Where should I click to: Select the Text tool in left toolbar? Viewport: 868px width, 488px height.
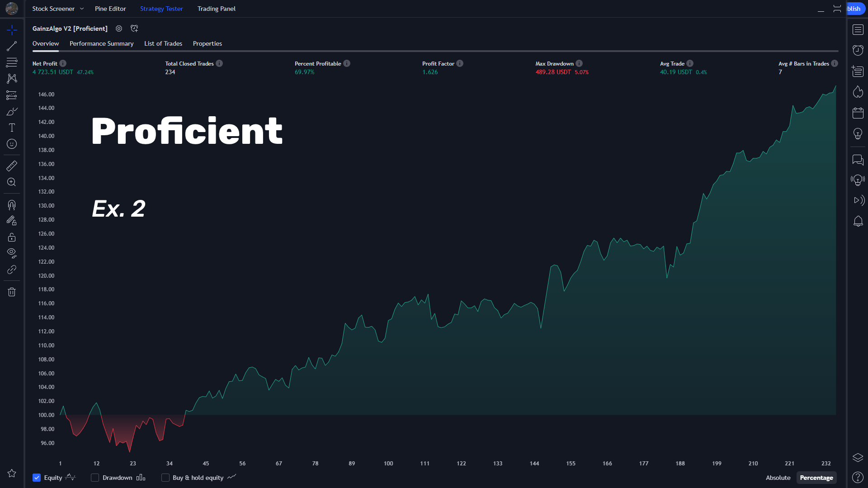click(12, 128)
